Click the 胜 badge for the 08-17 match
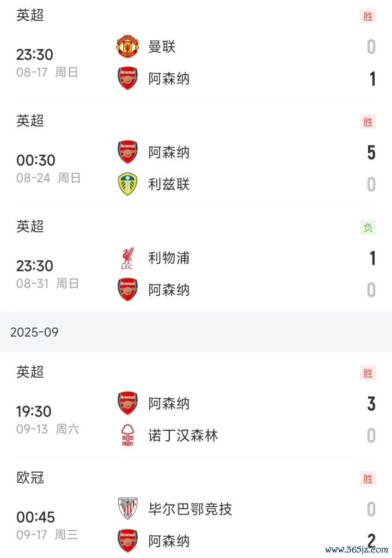 pos(368,16)
